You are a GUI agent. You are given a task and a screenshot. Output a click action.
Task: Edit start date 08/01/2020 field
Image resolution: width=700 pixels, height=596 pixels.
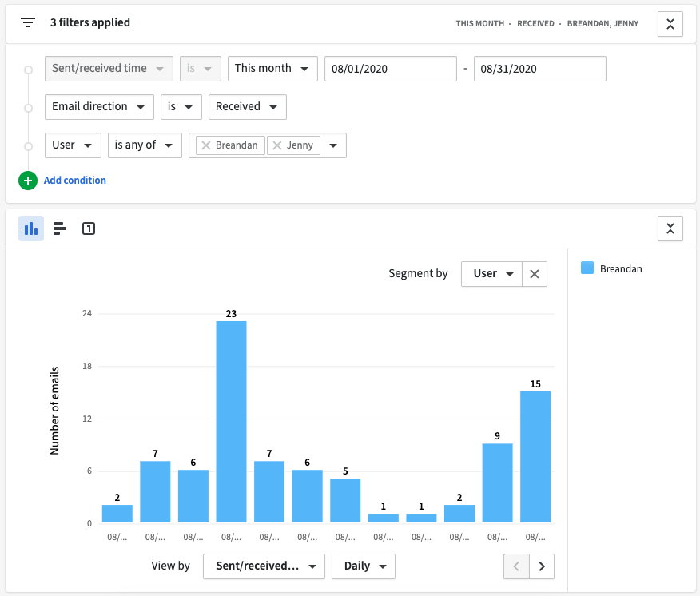391,69
